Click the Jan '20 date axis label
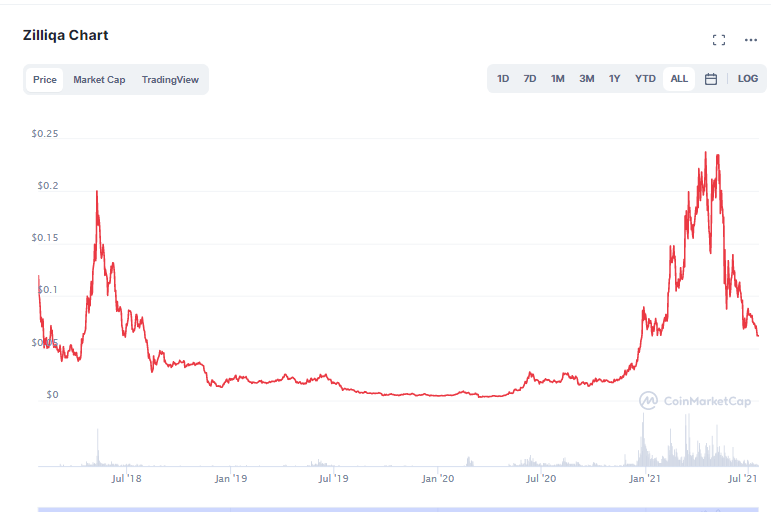 (x=438, y=479)
